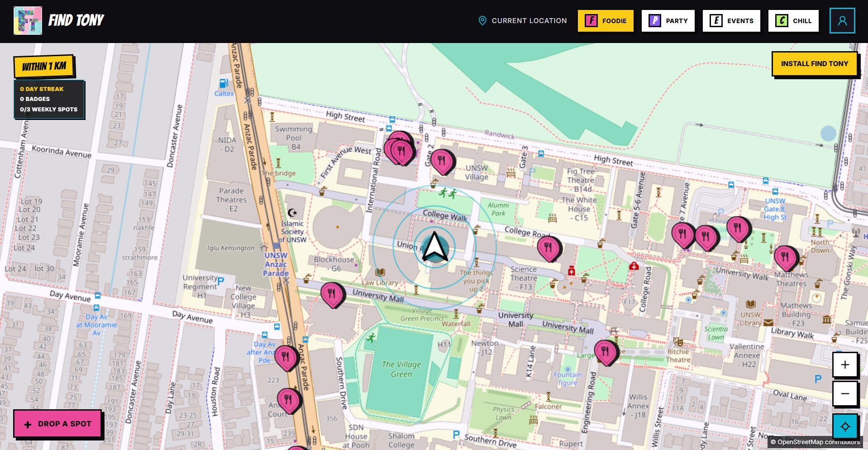Recenter map with the crosshair button
This screenshot has width=868, height=450.
point(845,426)
